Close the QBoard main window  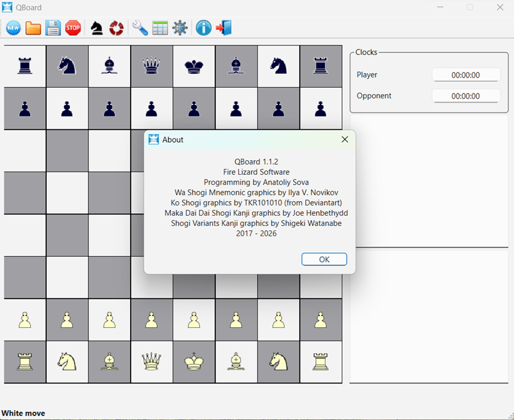coord(499,7)
